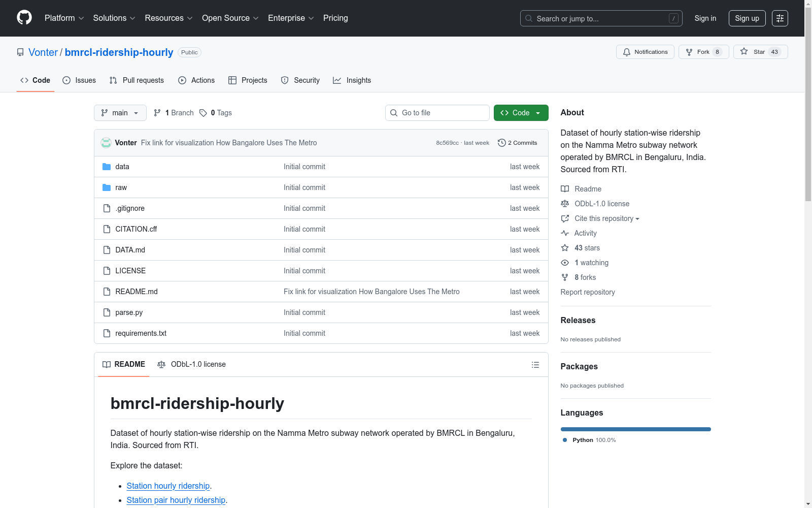Click the Activity pulse icon
Screen dimensions: 812x508
point(565,233)
